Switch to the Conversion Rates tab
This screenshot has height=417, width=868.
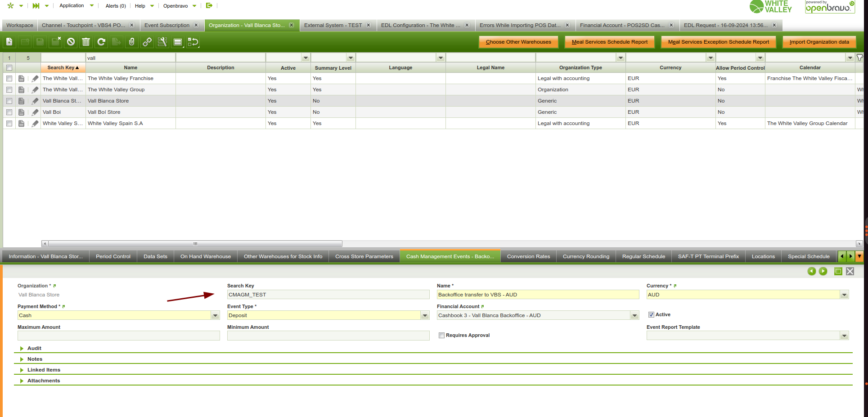tap(528, 256)
